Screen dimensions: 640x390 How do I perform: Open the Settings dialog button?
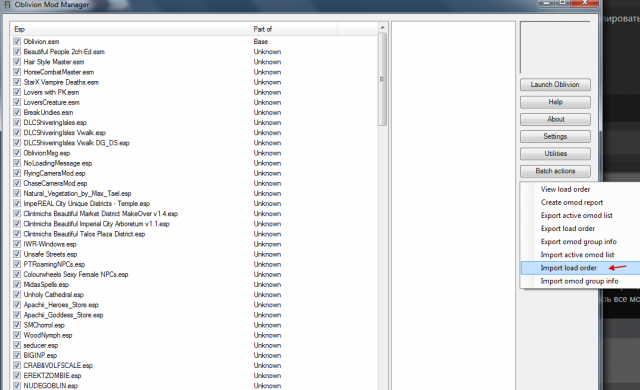[x=555, y=136]
